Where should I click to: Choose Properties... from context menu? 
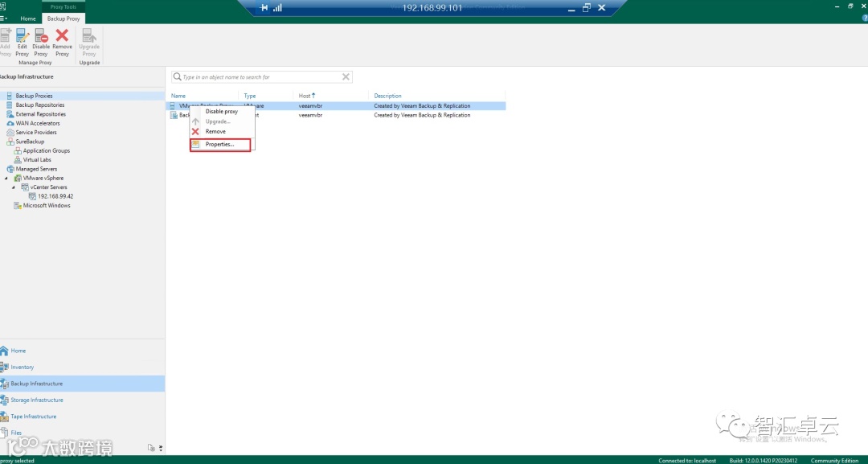(x=219, y=145)
